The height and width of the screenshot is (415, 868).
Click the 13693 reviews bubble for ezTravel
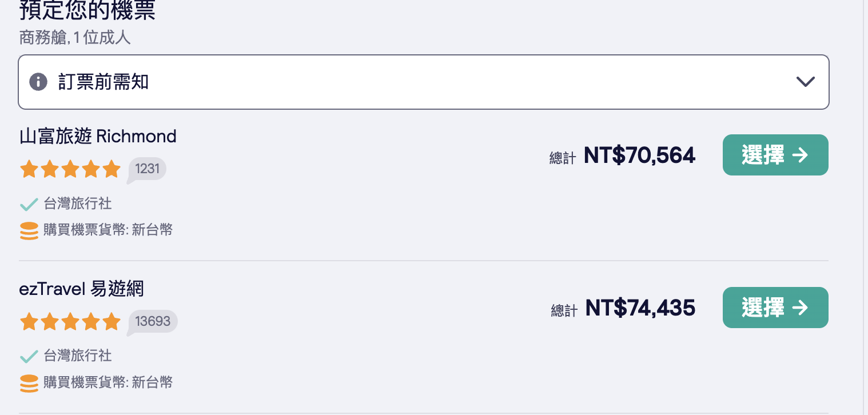153,321
